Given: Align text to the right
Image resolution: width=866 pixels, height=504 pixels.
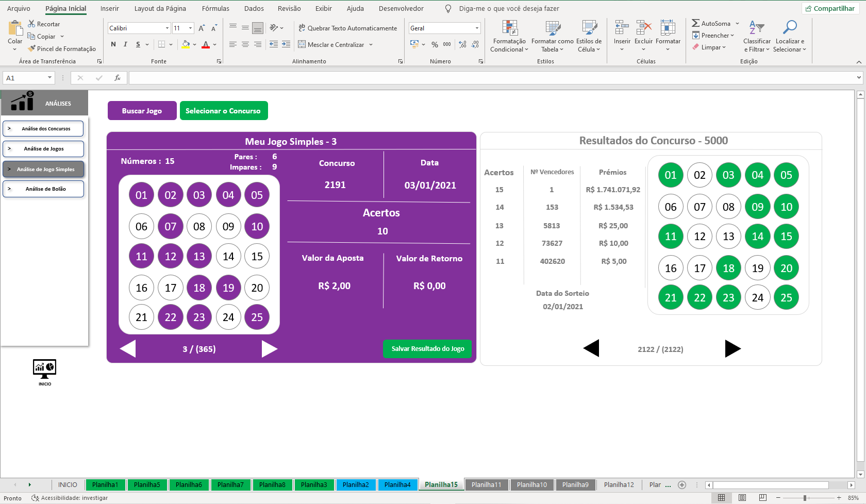Looking at the screenshot, I should point(258,44).
